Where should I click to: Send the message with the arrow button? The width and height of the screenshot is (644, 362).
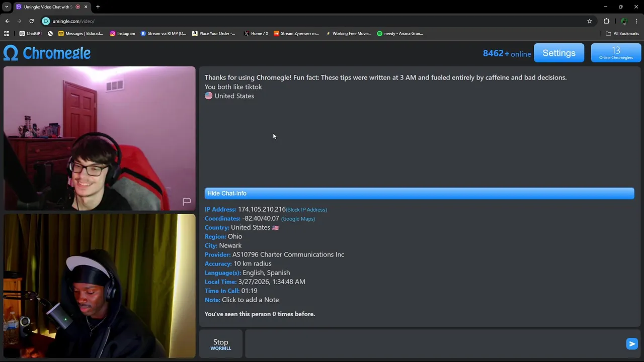point(632,343)
